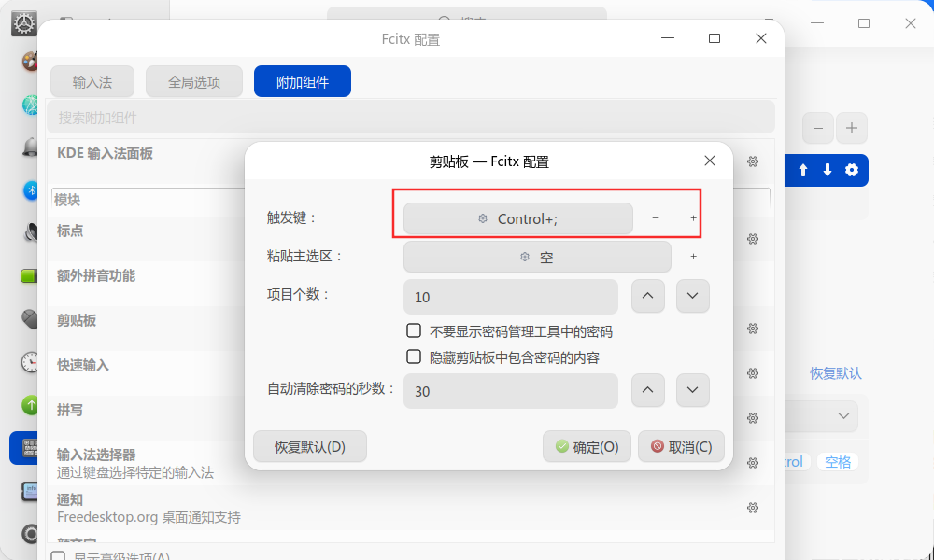Enable 不要显示密码管理工具中的密码 checkbox
The height and width of the screenshot is (560, 934).
click(x=414, y=330)
